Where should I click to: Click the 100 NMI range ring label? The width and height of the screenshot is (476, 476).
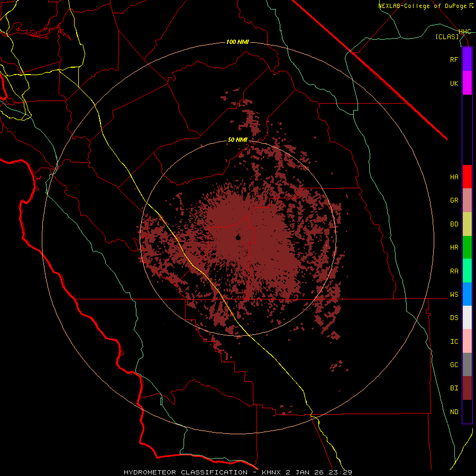237,42
